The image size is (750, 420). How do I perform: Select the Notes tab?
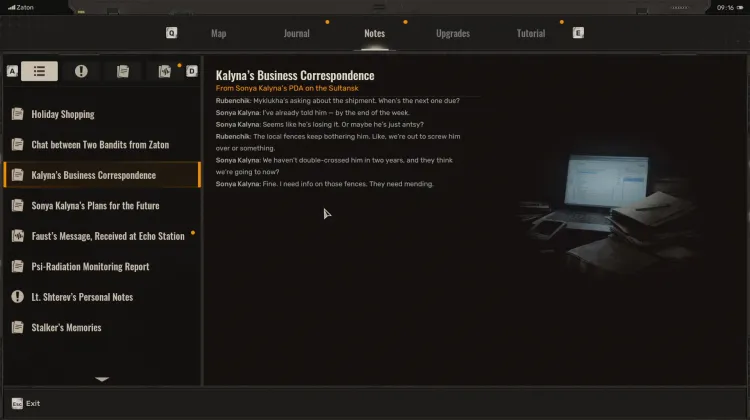tap(375, 33)
